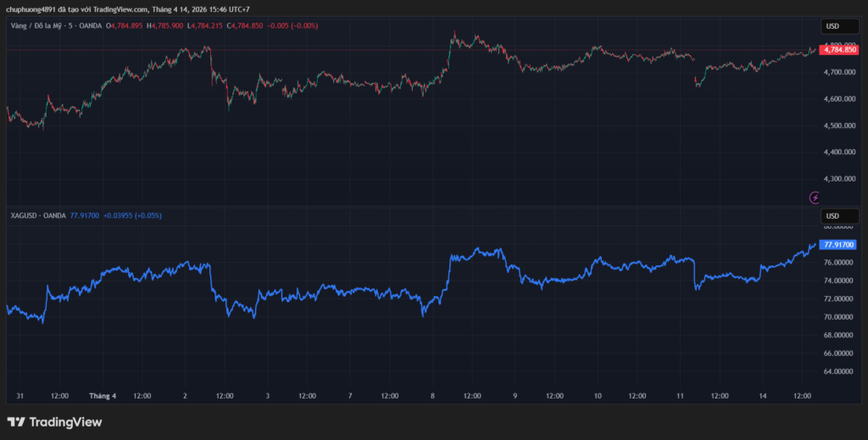Click the XAGUSD change value +0.03955 (+0.05%)

(133, 215)
